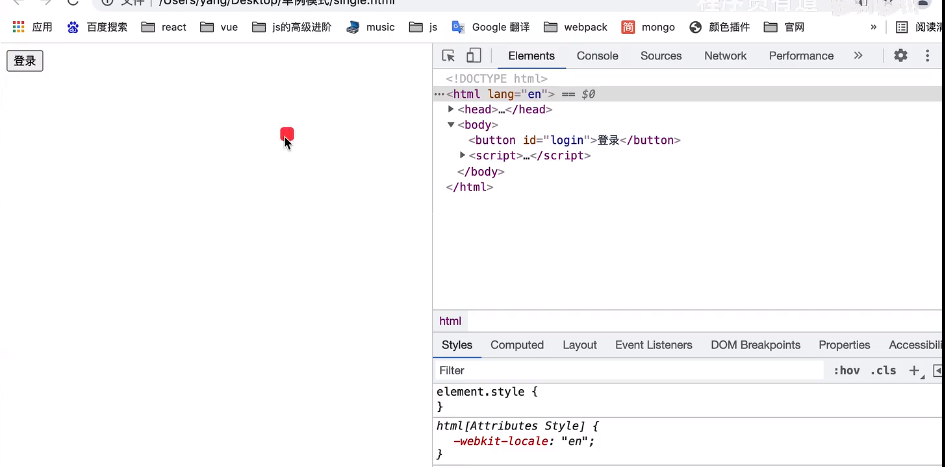945x467 pixels.
Task: Open the Event Listeners pane tab
Action: pyautogui.click(x=653, y=345)
